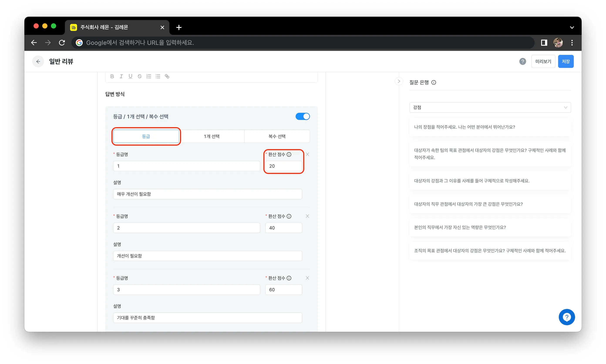Screen dimensions: 606x364
Task: Open a new browser tab
Action: (x=179, y=27)
